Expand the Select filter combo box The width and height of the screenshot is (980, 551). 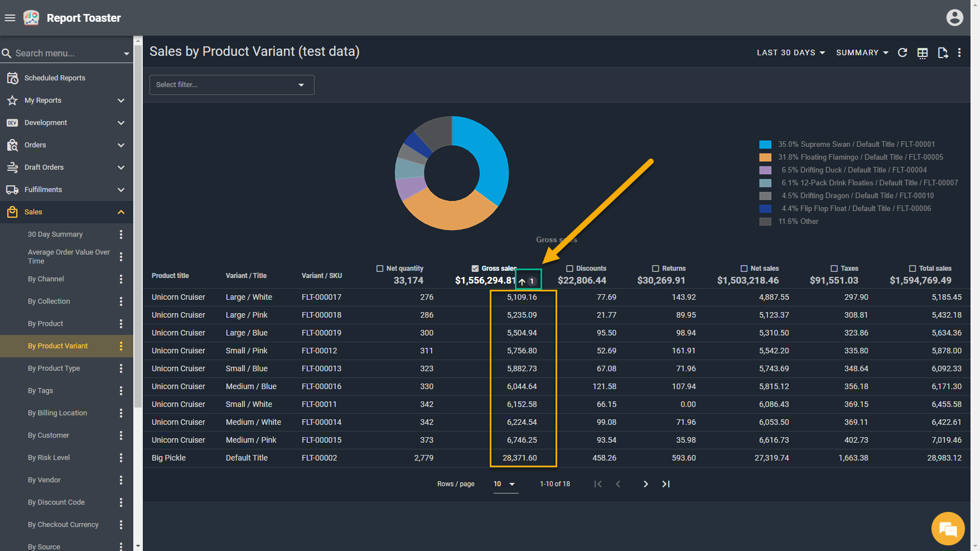click(x=231, y=85)
